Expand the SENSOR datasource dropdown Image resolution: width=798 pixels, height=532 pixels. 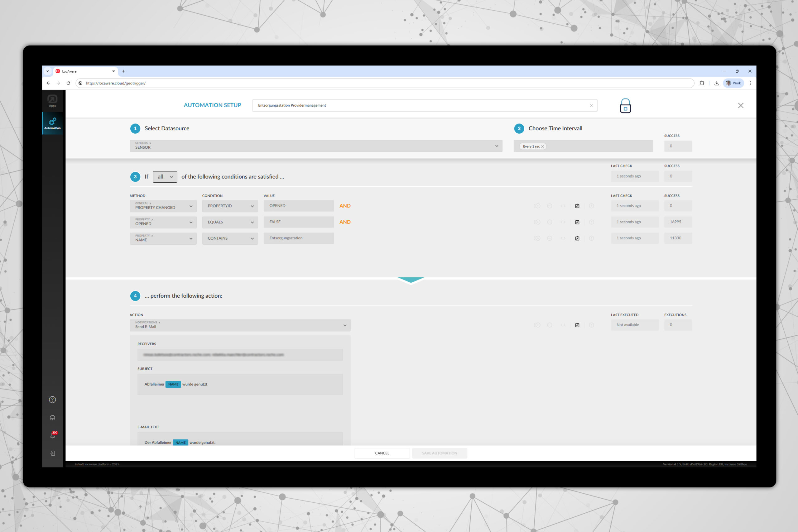[x=315, y=146]
